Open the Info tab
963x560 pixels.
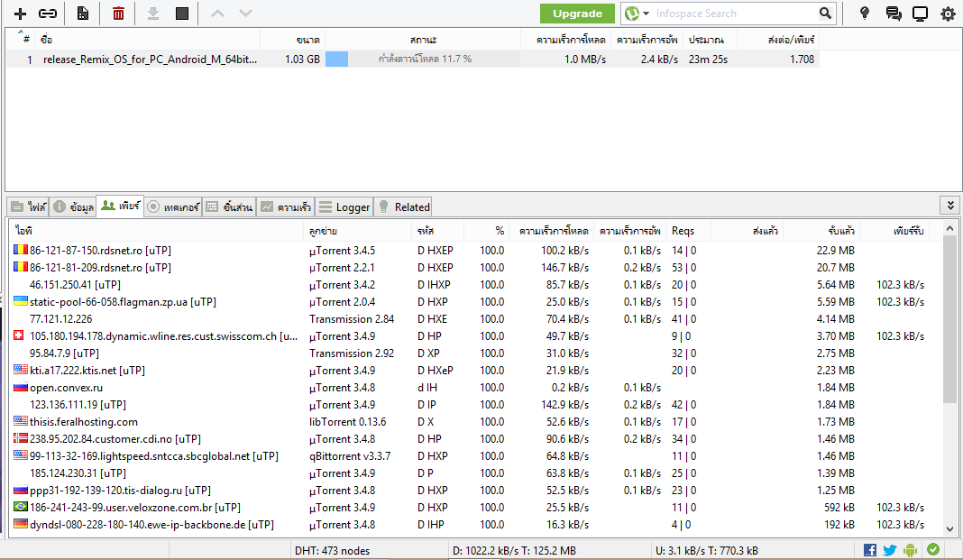tap(73, 207)
